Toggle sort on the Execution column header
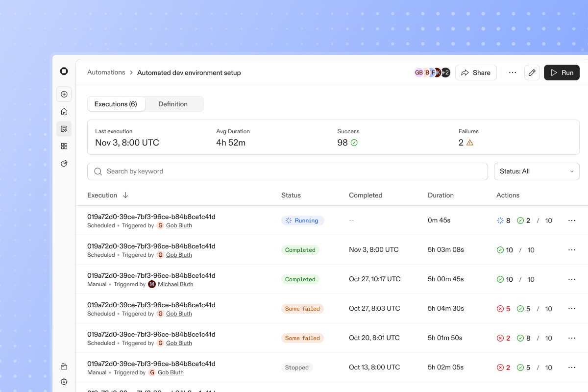 [108, 195]
